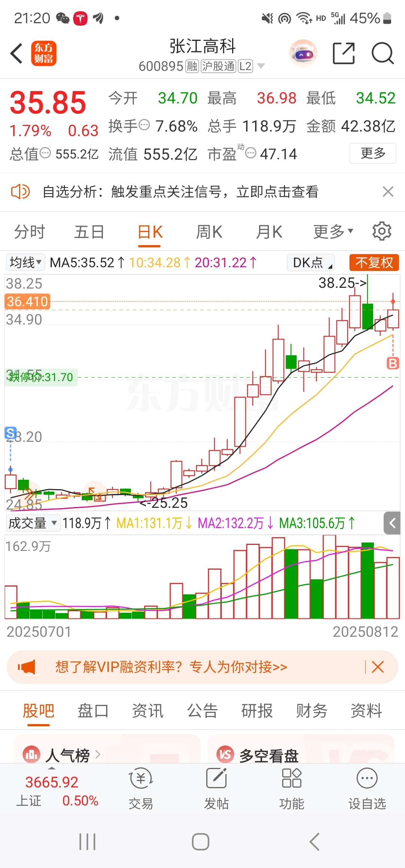Open 更多 quote details button

point(373,153)
